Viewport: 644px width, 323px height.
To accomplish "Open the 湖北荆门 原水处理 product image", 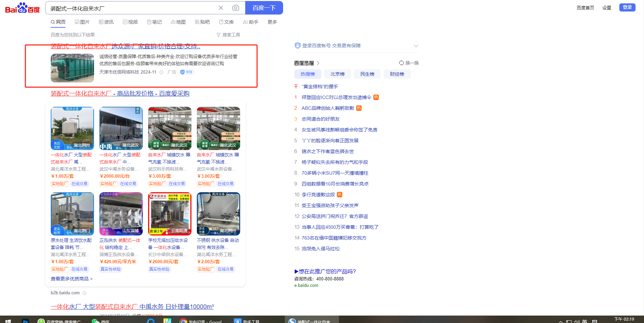I will point(72,214).
